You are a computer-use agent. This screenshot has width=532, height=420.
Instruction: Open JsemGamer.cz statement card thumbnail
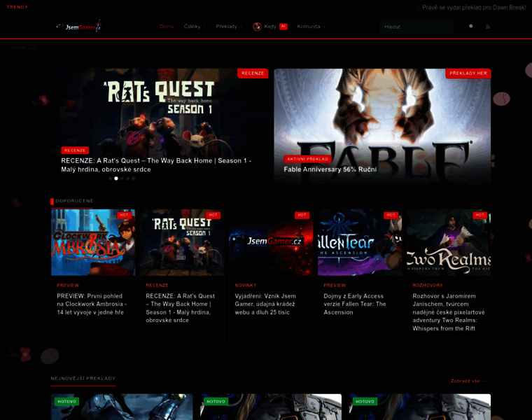[271, 242]
